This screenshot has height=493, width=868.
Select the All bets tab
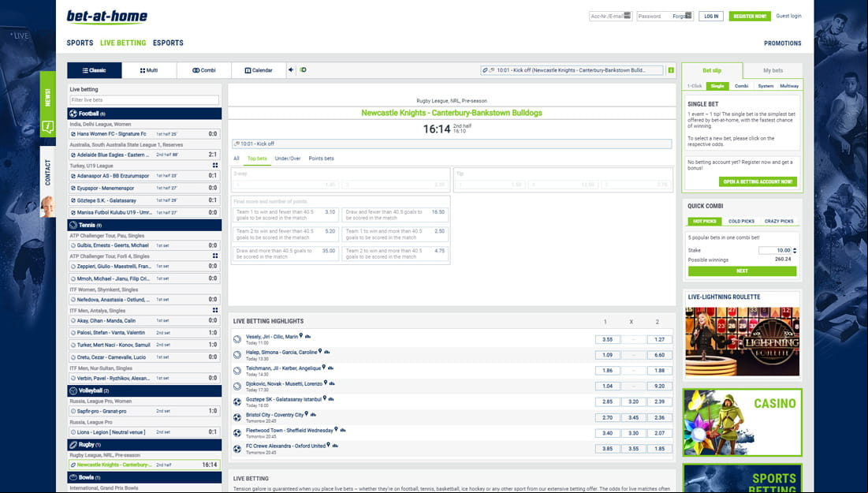click(x=237, y=159)
